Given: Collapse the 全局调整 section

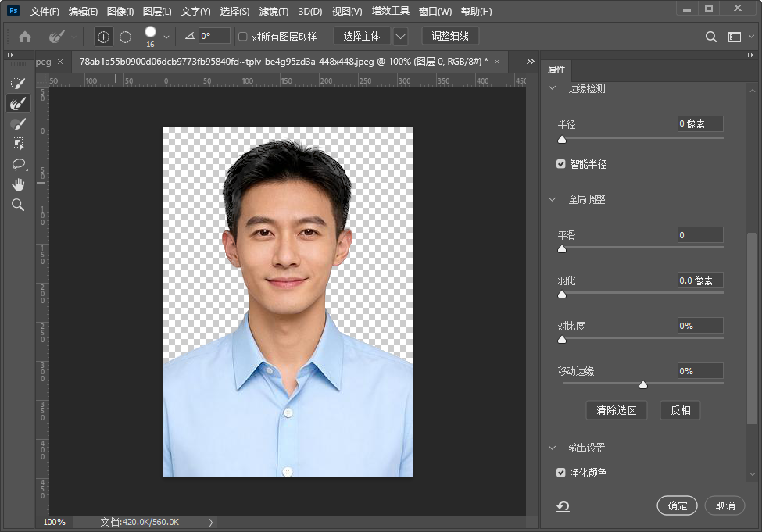Looking at the screenshot, I should click(552, 199).
